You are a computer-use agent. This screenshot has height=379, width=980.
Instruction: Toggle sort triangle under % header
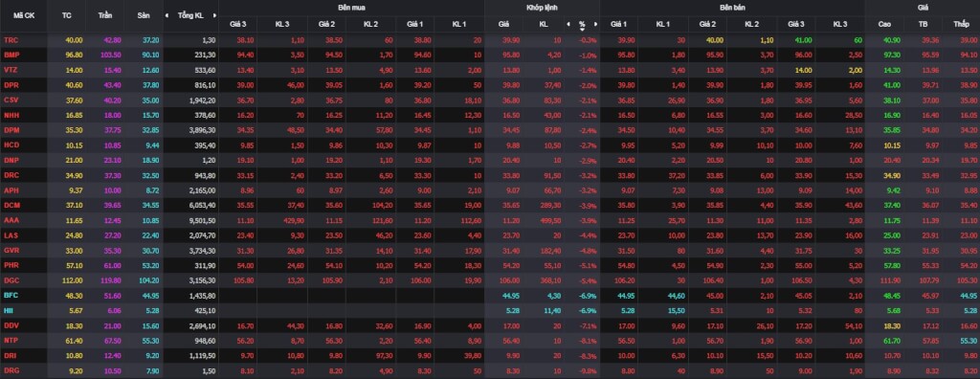click(582, 29)
